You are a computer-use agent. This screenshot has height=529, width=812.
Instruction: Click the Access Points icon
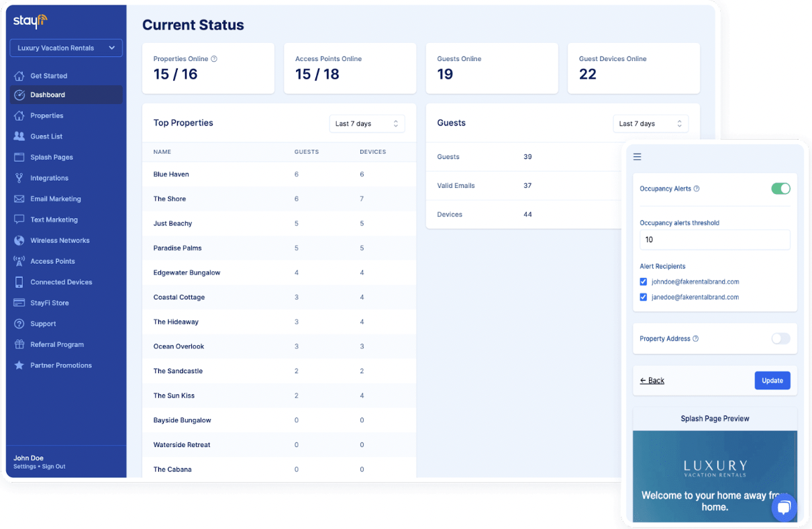19,261
